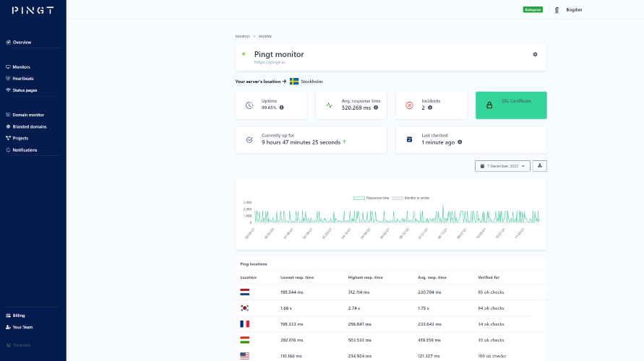Click the 520.269 ms value
This screenshot has height=361, width=644.
pos(356,108)
